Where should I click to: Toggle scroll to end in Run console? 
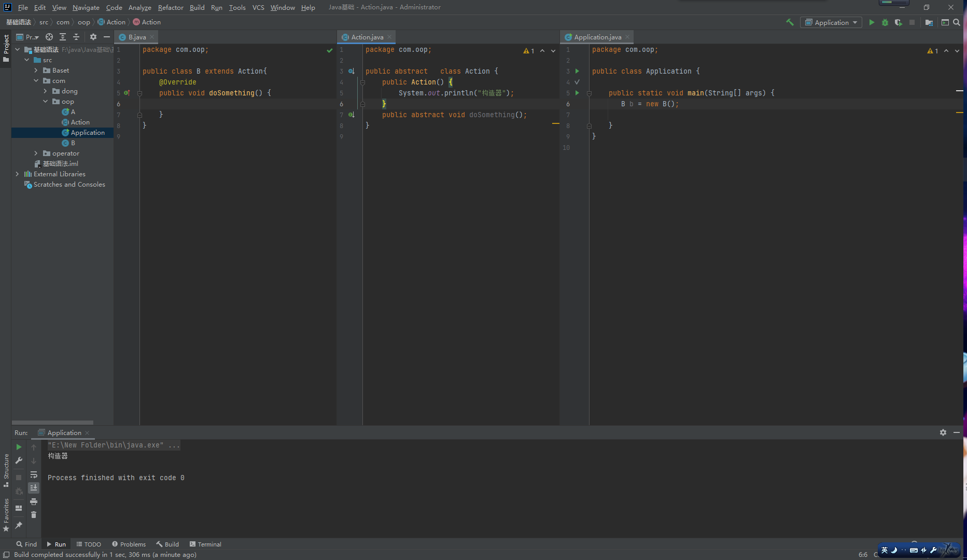tap(34, 488)
